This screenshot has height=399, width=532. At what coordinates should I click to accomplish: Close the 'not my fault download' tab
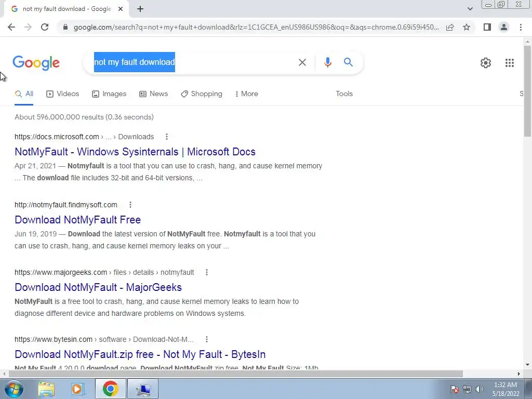tap(120, 9)
